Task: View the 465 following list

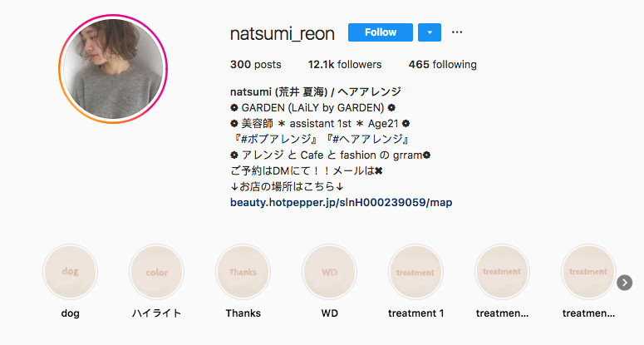Action: coord(442,65)
